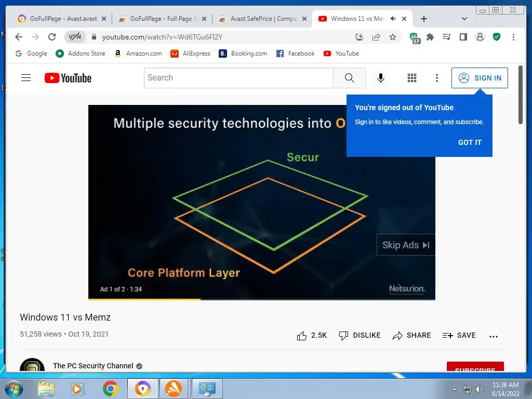Toggle the VPN button in address bar
Screen dimensions: 532x399
point(75,37)
